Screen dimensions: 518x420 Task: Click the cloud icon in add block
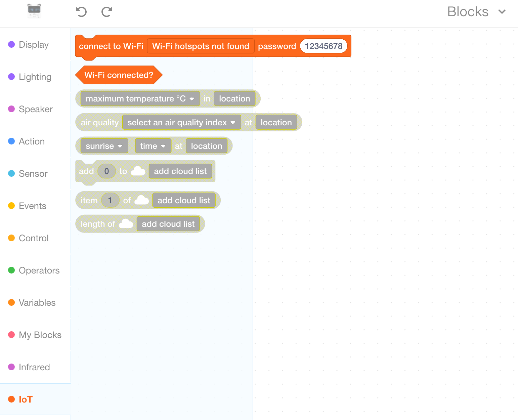138,171
